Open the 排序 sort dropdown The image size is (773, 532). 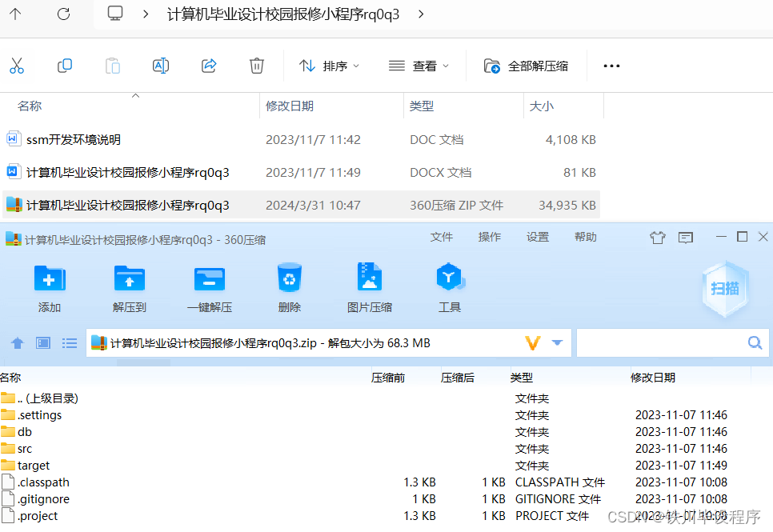click(327, 66)
